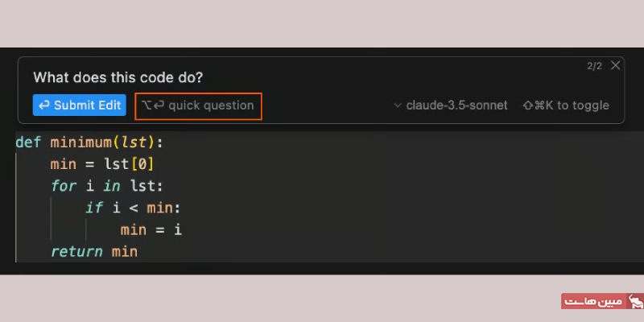This screenshot has width=644, height=322.
Task: Open the model chevron dropdown
Action: pyautogui.click(x=397, y=105)
